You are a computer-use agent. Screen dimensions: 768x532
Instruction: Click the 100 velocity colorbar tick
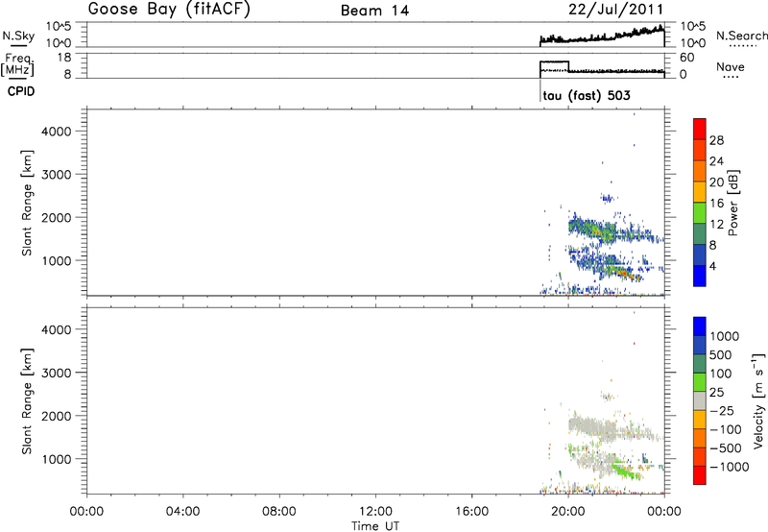[x=721, y=374]
